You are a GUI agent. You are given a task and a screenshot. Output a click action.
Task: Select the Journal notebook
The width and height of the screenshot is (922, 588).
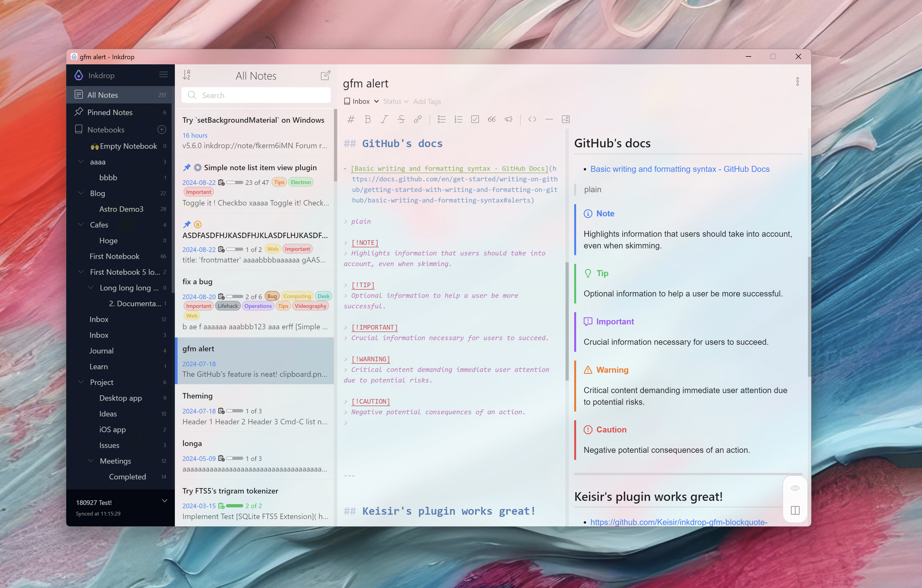point(102,351)
